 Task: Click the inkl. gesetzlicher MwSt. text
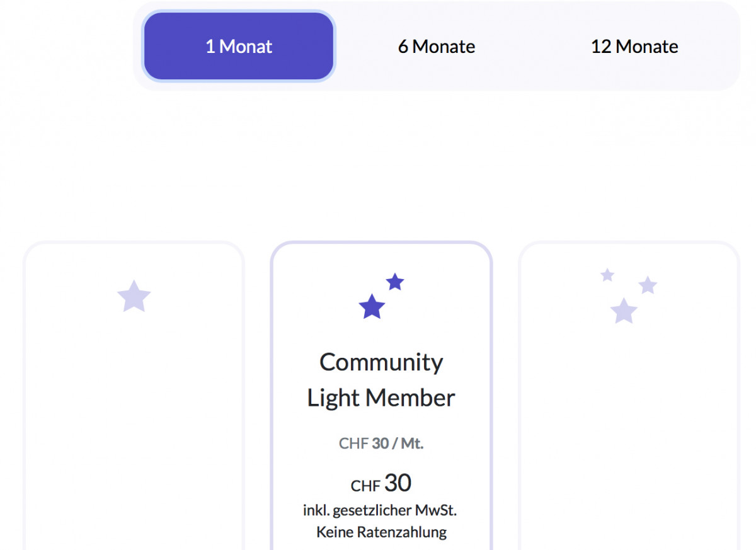(x=381, y=510)
